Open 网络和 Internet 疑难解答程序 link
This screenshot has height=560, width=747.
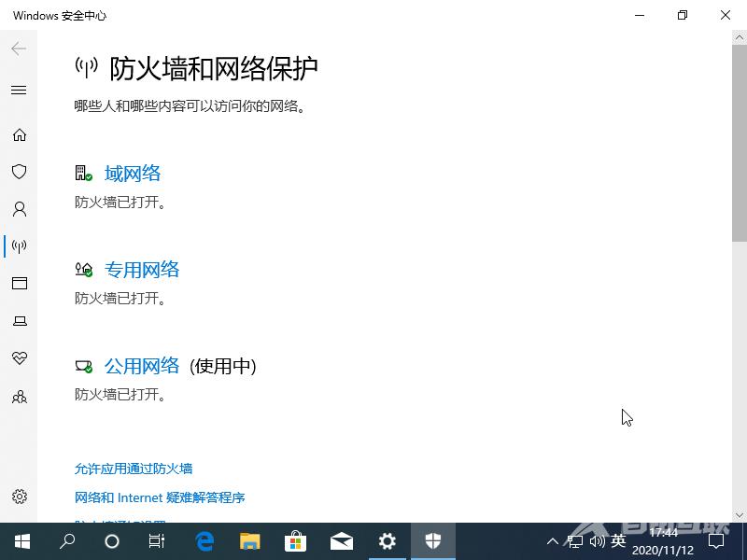(x=160, y=497)
